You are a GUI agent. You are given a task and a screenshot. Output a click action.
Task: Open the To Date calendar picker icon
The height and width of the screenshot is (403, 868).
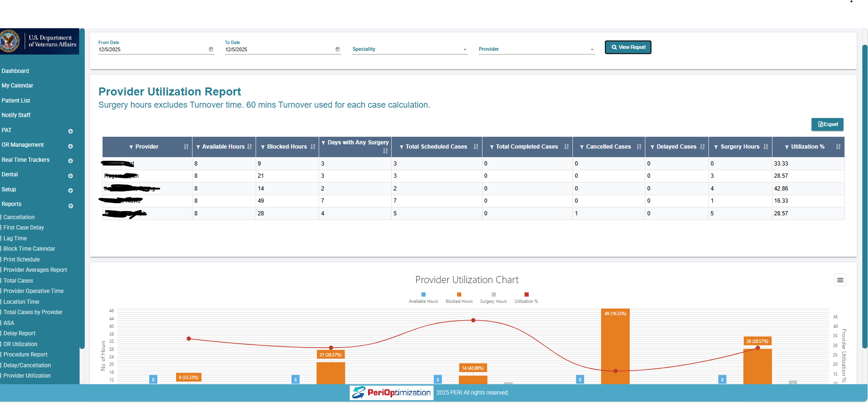pos(338,49)
